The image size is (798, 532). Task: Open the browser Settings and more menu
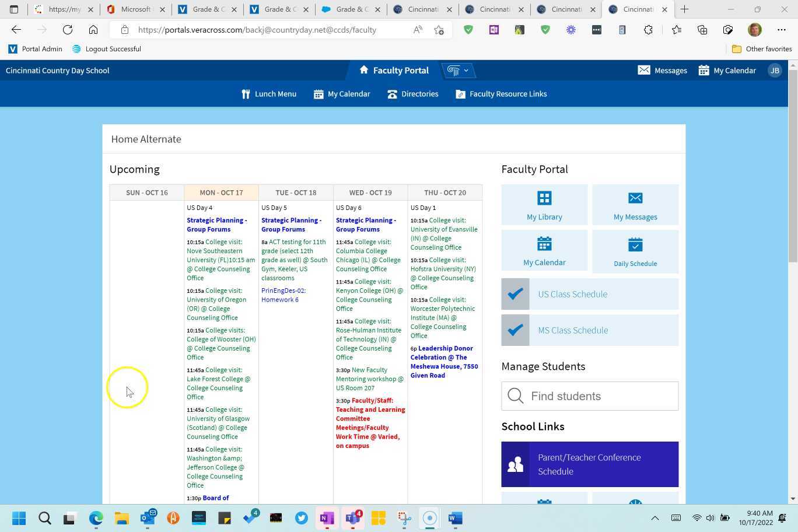(781, 30)
